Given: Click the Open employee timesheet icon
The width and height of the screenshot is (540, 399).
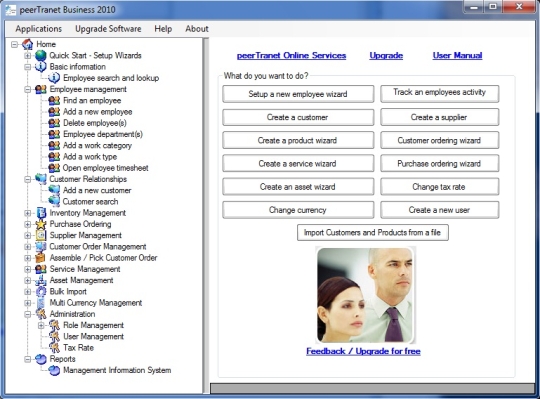Looking at the screenshot, I should click(x=54, y=168).
